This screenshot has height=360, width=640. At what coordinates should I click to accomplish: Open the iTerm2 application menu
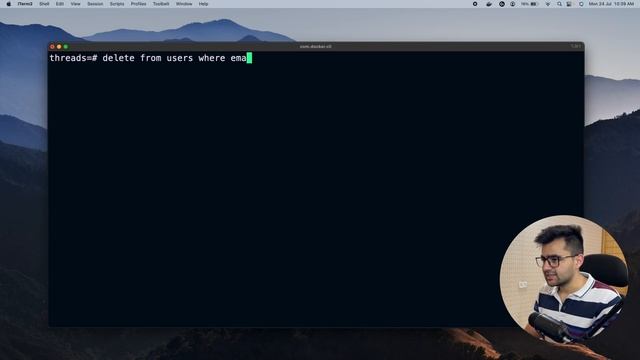point(25,4)
